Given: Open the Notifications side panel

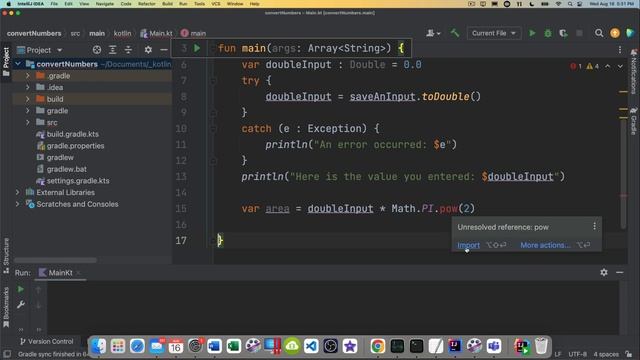Looking at the screenshot, I should click(634, 71).
